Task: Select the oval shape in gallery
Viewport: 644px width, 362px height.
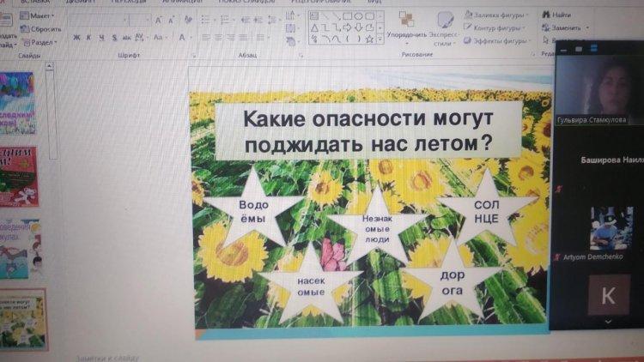Action: tap(359, 16)
